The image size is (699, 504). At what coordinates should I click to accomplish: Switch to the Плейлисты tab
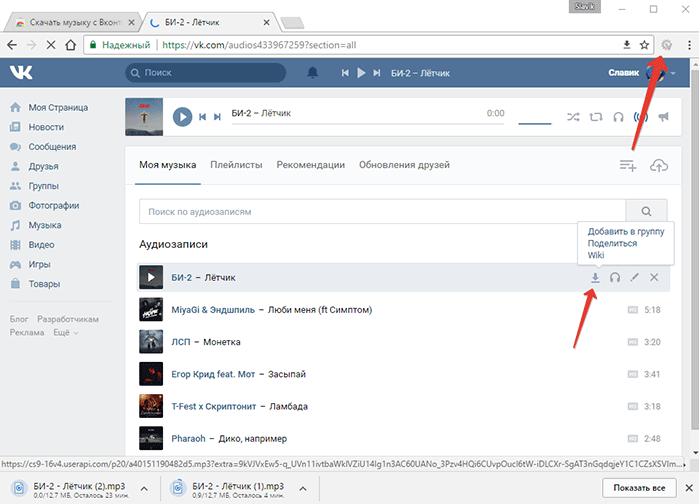point(236,165)
